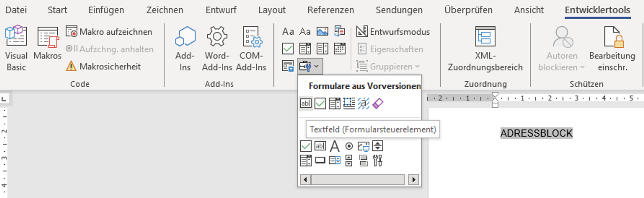Open the XML-Zuordnungsbereich pane
644x198 pixels.
click(485, 47)
